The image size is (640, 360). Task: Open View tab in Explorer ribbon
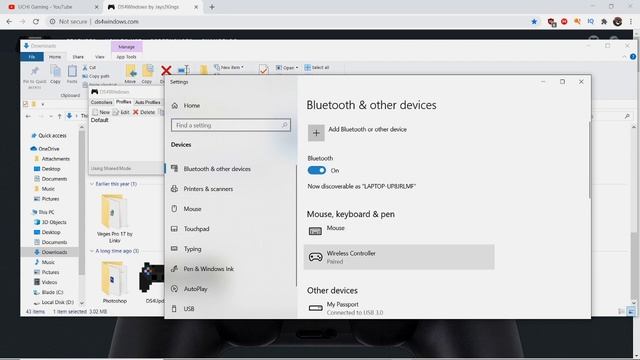point(100,57)
